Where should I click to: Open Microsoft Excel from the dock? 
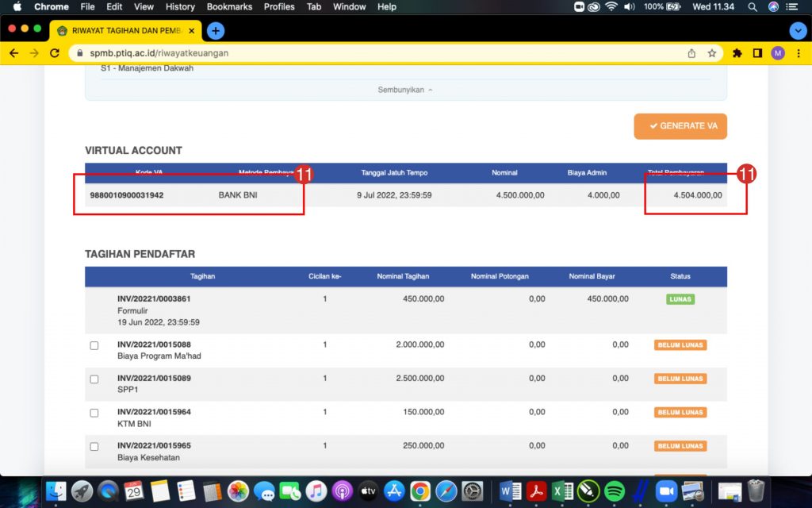562,491
